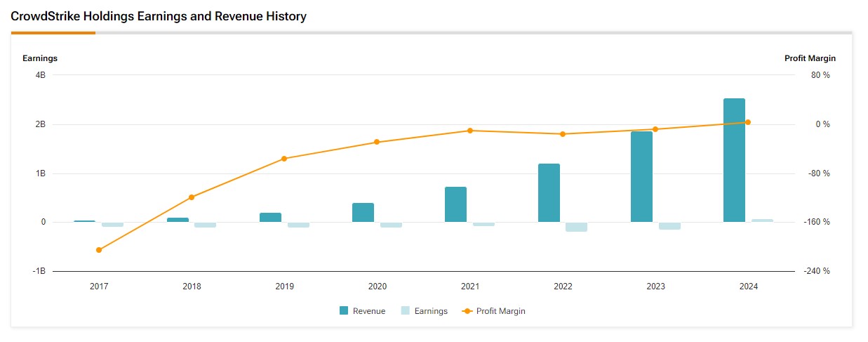Click the '-80 %' right axis label
Screen dimensions: 868x342
819,173
